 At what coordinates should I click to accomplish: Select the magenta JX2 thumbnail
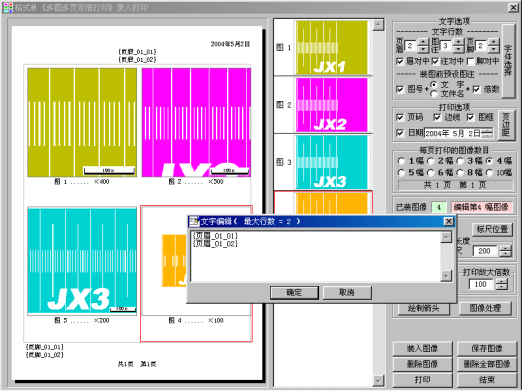pos(332,105)
